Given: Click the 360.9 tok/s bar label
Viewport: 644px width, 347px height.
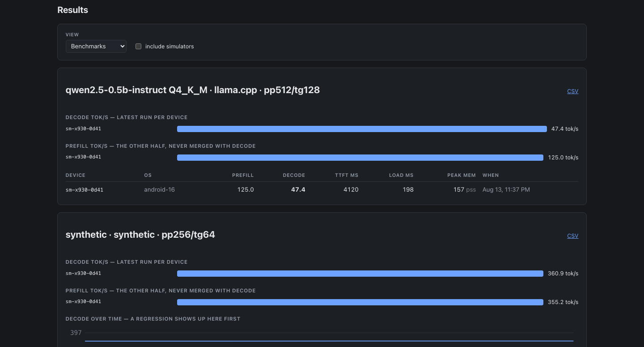Looking at the screenshot, I should (x=563, y=274).
